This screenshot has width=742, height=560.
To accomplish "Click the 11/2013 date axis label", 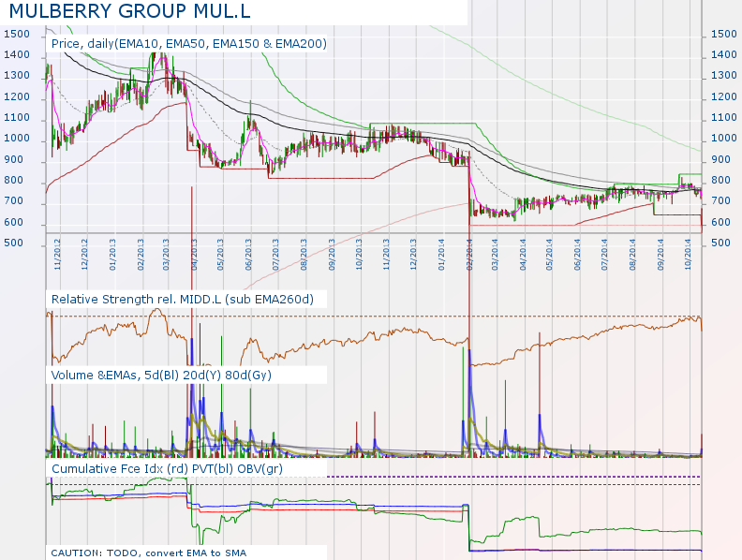I will 386,255.
